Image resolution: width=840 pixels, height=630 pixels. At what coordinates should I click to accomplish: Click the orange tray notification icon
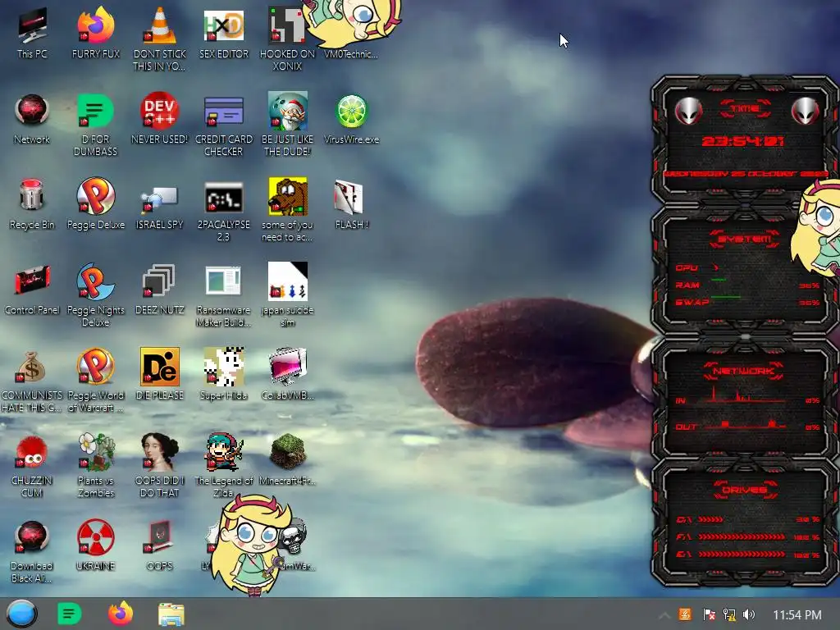tap(685, 614)
